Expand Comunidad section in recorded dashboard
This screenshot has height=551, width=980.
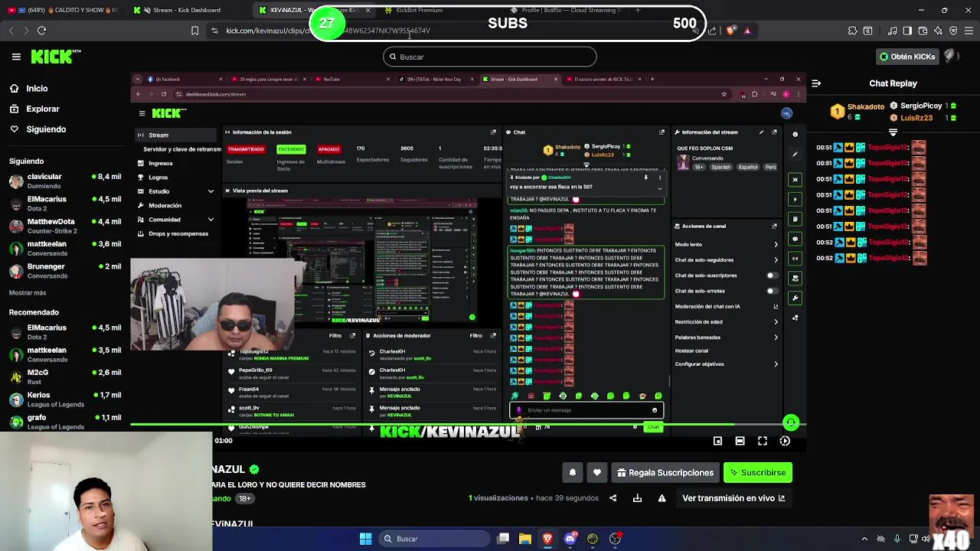point(211,220)
